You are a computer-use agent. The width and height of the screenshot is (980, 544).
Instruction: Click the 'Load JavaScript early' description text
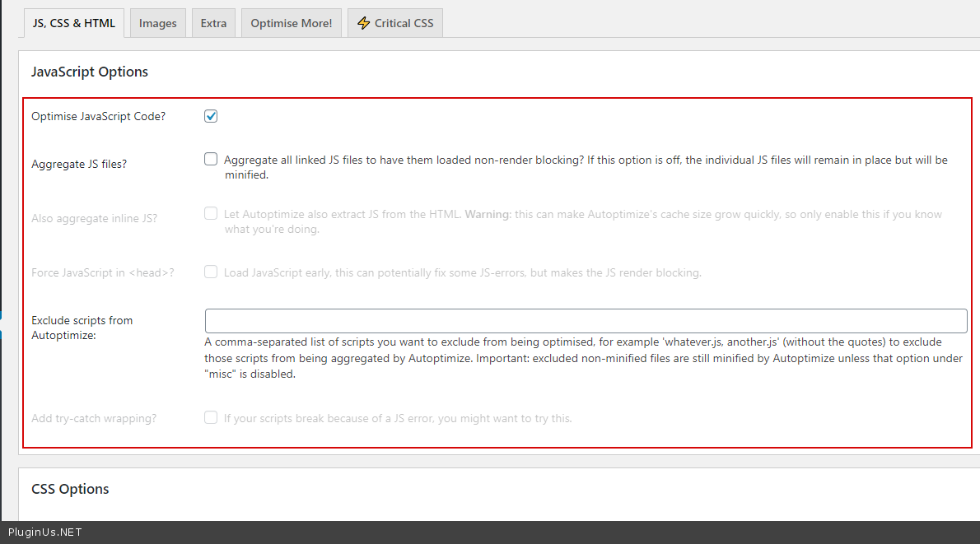tap(463, 273)
